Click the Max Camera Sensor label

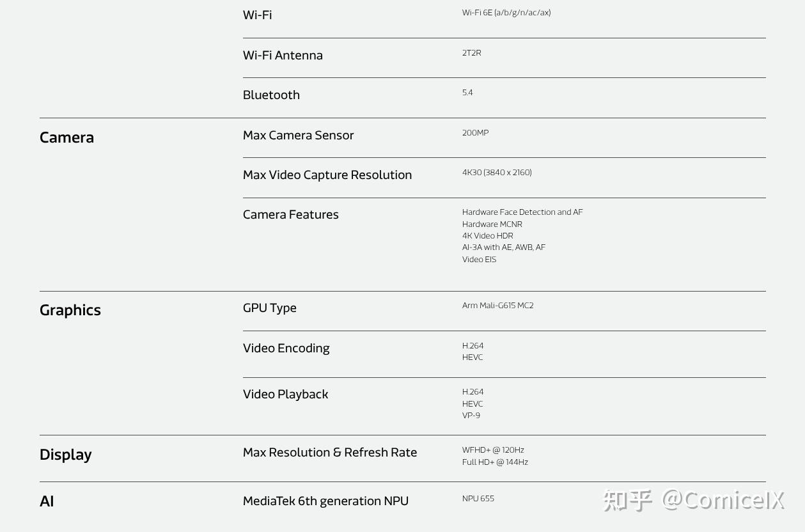tap(298, 135)
